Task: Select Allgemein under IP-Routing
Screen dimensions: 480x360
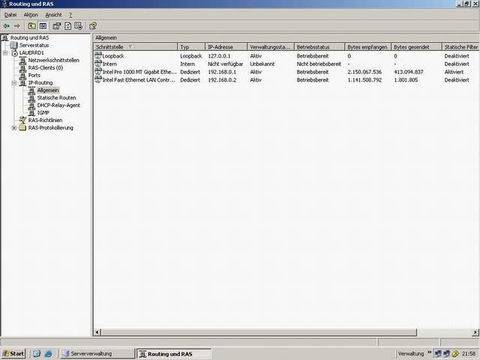Action: point(48,90)
